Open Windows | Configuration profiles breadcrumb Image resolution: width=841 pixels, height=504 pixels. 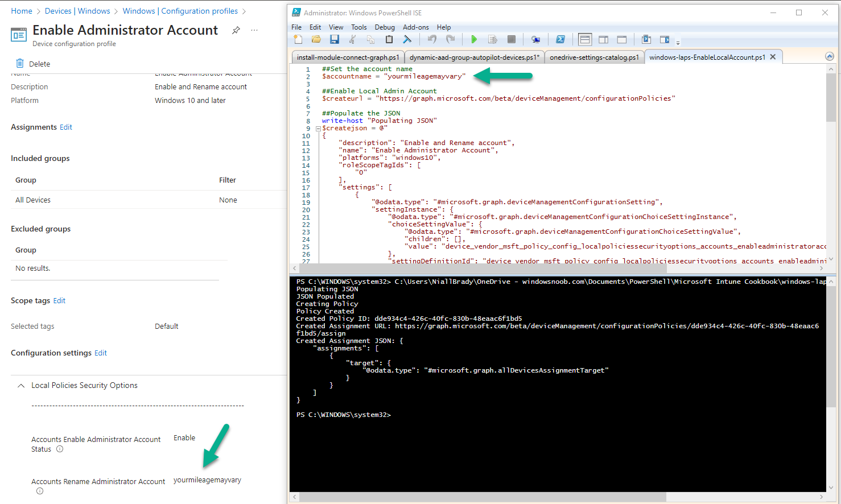(180, 11)
